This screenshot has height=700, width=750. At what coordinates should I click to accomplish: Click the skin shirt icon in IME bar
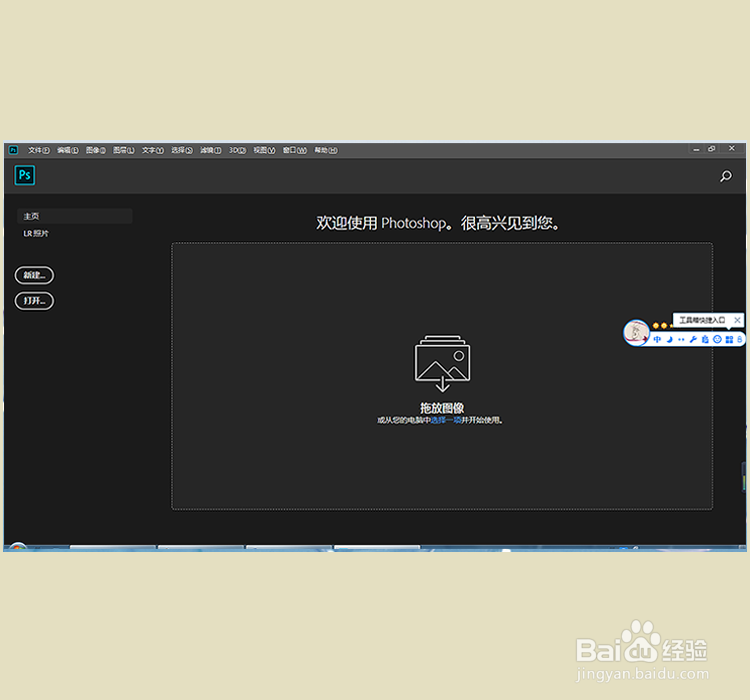point(705,339)
